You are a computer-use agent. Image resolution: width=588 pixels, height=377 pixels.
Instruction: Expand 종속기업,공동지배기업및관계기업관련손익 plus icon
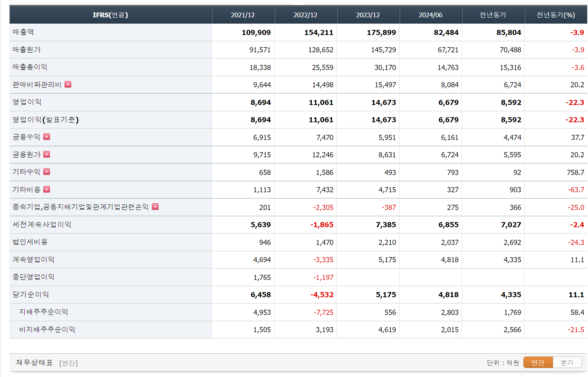155,207
